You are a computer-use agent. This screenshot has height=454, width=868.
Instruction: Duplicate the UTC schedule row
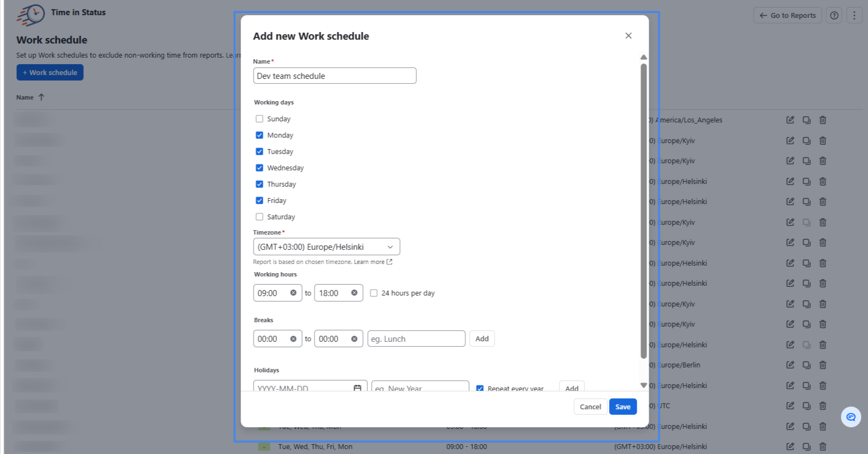(807, 406)
